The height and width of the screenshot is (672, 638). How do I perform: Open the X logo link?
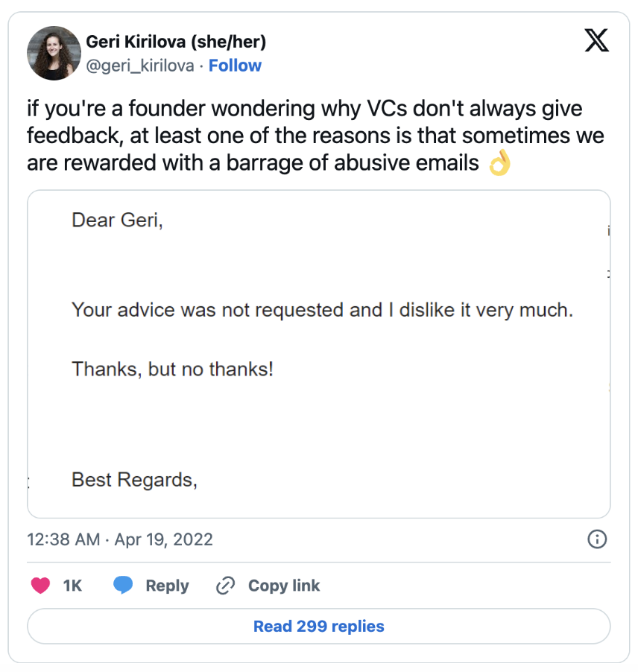click(x=596, y=41)
